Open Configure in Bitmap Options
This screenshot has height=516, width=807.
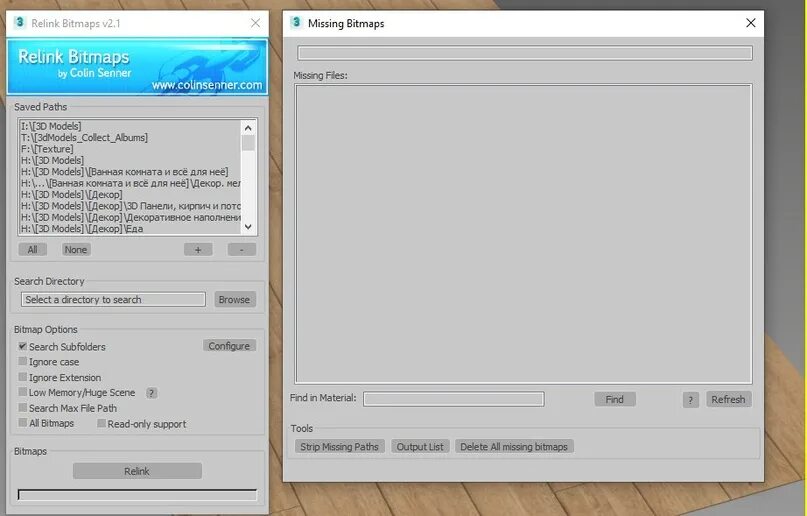pos(229,346)
